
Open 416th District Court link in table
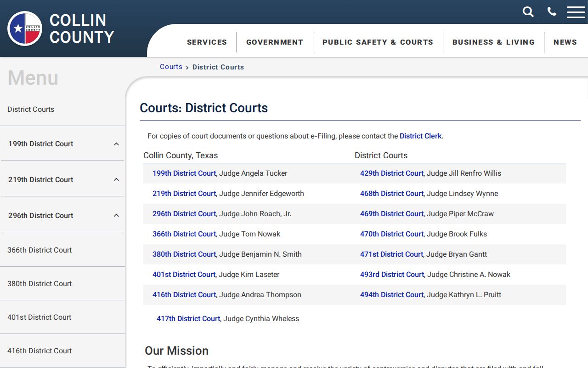pyautogui.click(x=184, y=295)
